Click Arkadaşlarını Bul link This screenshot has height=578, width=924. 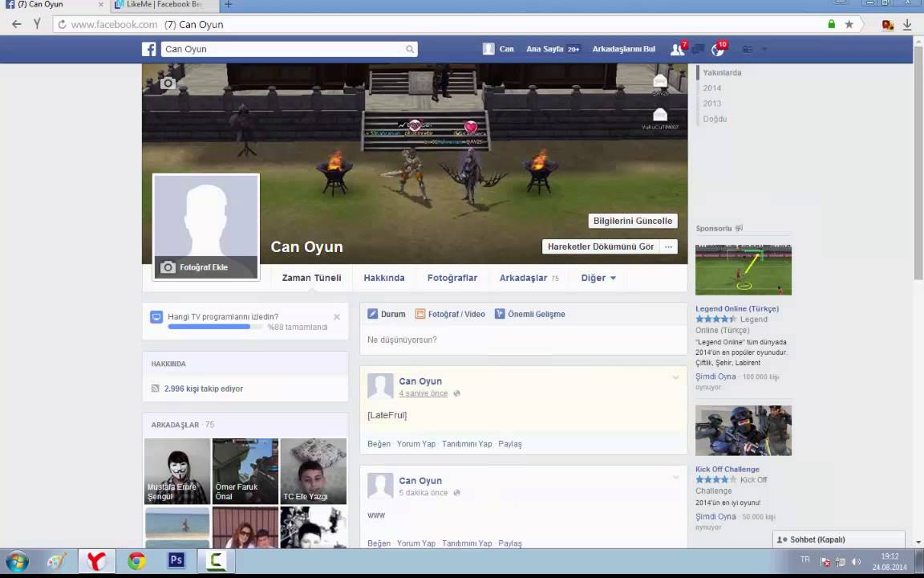coord(623,49)
